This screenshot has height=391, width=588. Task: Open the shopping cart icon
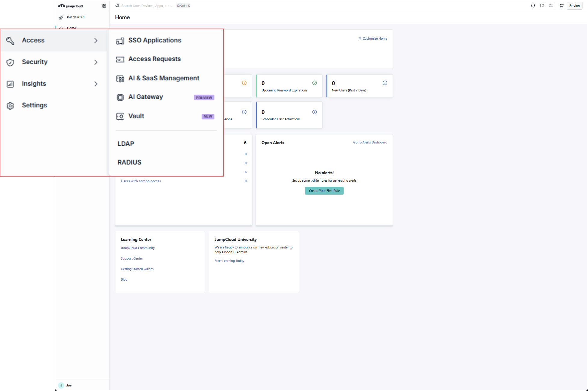point(561,6)
